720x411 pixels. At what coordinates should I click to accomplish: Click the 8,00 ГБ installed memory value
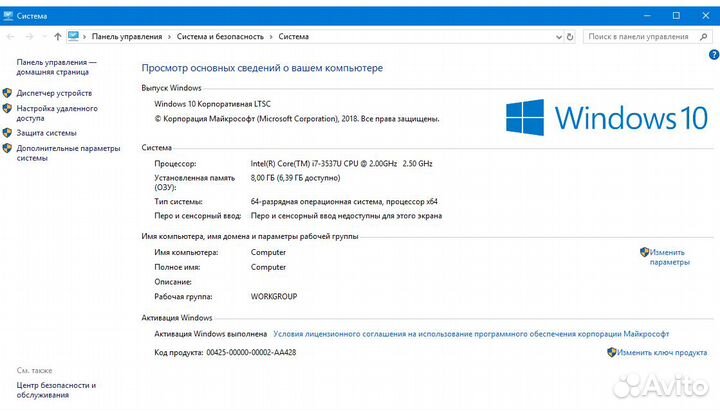point(295,178)
